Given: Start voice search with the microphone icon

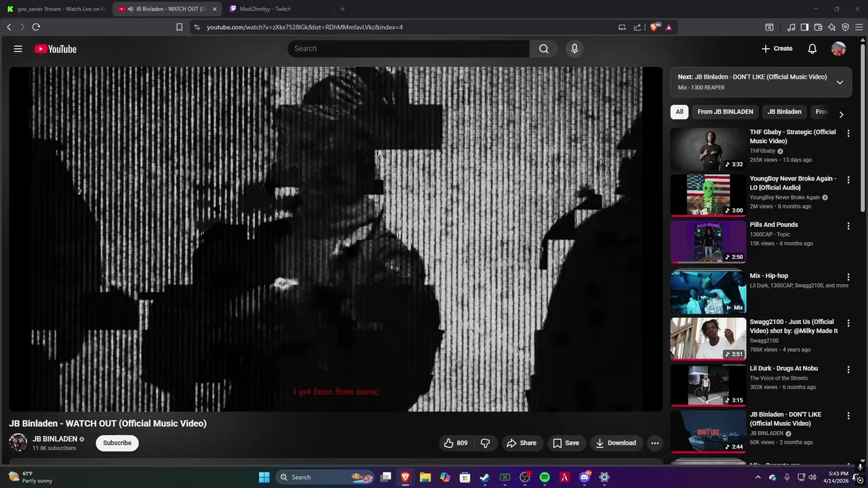Looking at the screenshot, I should point(574,49).
